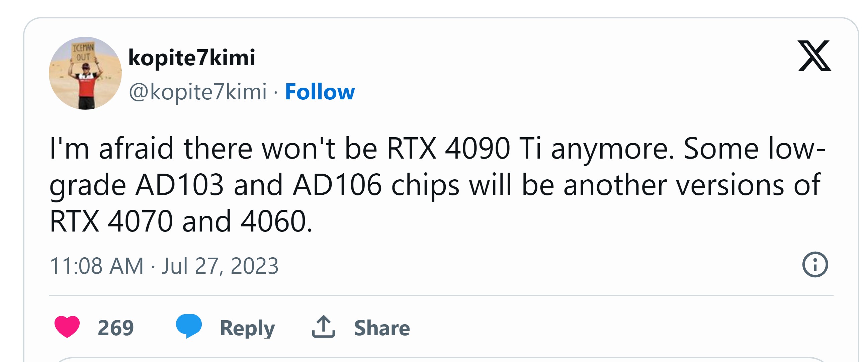Open the 11:08 AM timestamp link
Screen dimensions: 868x362
click(97, 266)
